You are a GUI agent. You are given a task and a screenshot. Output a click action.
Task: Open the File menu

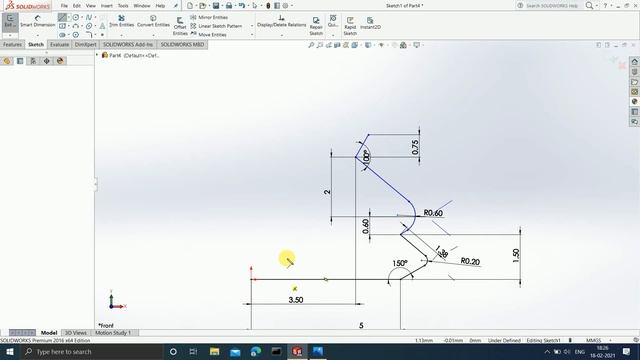pyautogui.click(x=64, y=6)
